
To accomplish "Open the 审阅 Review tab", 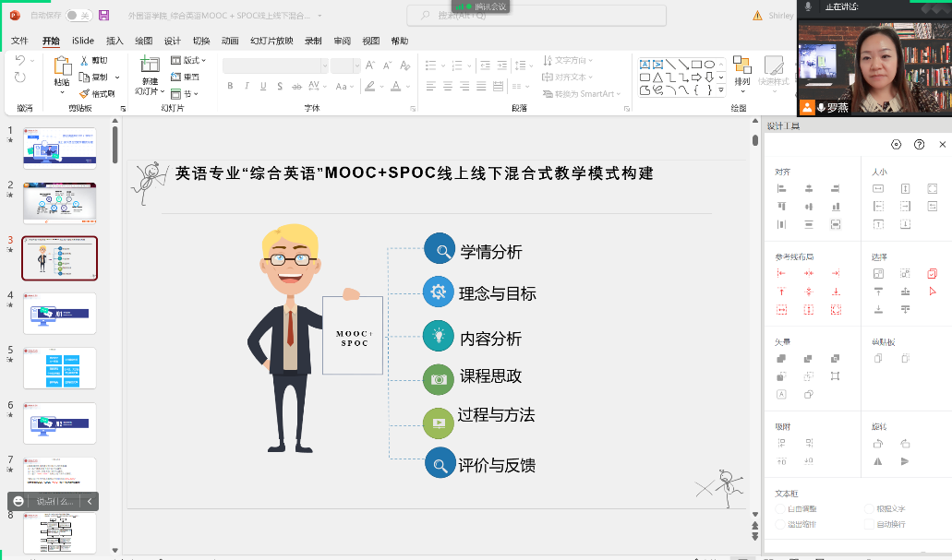I will coord(342,41).
